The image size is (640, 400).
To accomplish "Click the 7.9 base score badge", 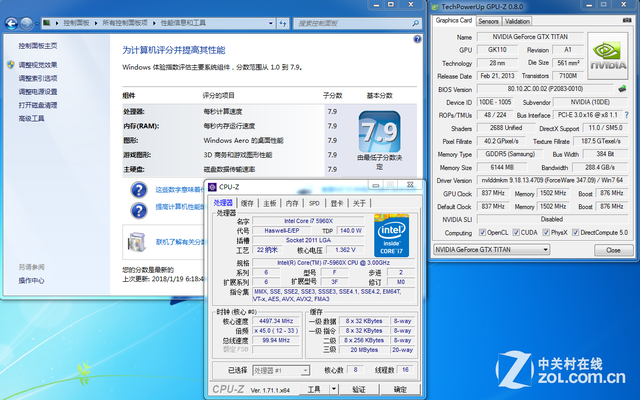I will (x=380, y=132).
